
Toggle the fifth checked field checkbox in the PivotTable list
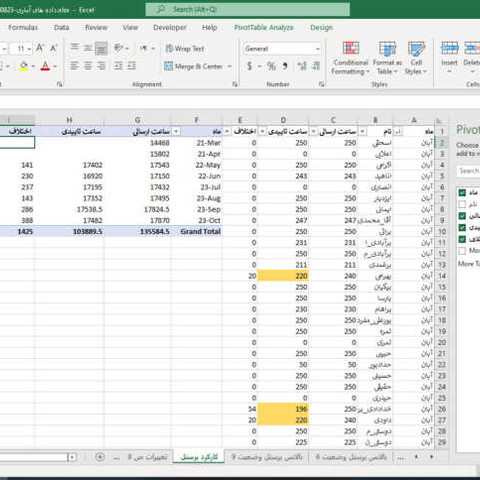point(462,239)
